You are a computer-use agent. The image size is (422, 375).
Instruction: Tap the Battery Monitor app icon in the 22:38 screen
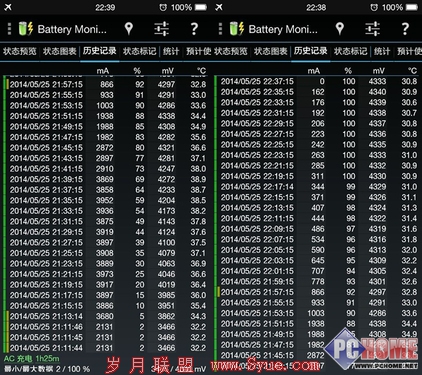(237, 29)
